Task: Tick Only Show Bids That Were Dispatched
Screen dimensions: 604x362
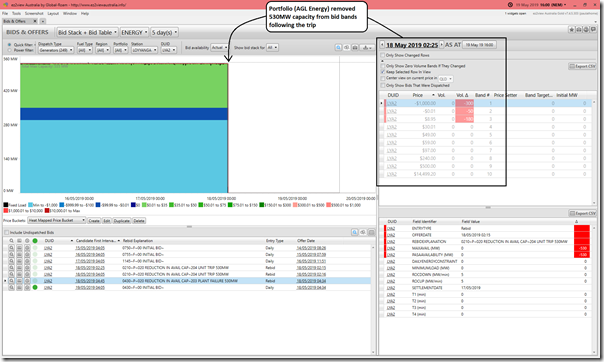Action: 383,85
